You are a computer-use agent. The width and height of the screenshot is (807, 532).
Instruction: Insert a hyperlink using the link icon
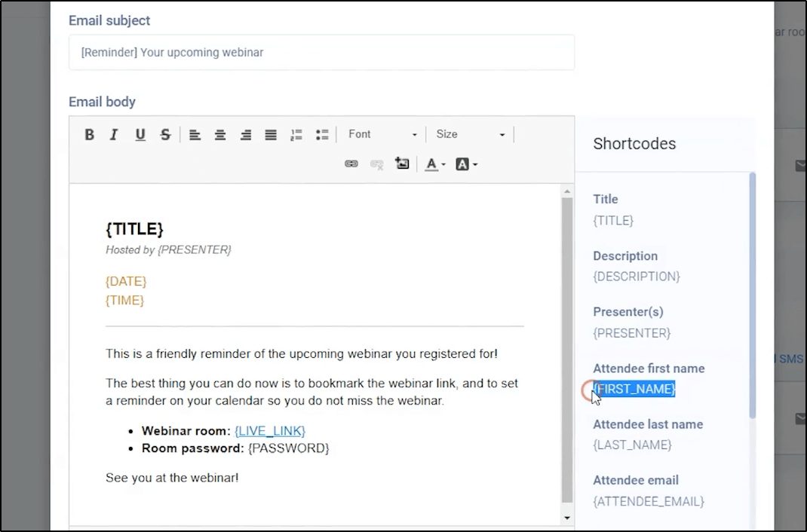coord(351,164)
